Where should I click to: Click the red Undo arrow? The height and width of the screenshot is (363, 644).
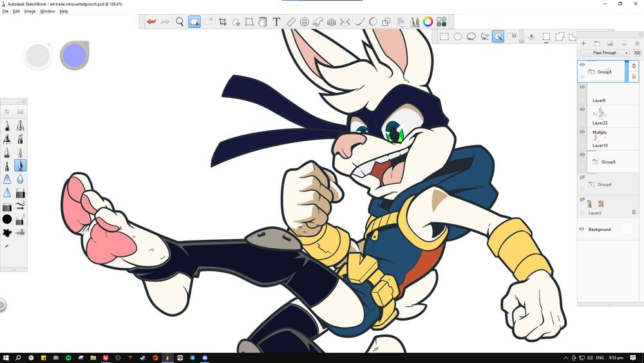coord(151,22)
